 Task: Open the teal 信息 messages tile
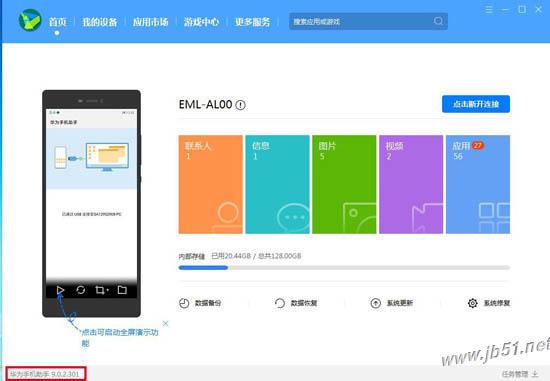tap(277, 184)
